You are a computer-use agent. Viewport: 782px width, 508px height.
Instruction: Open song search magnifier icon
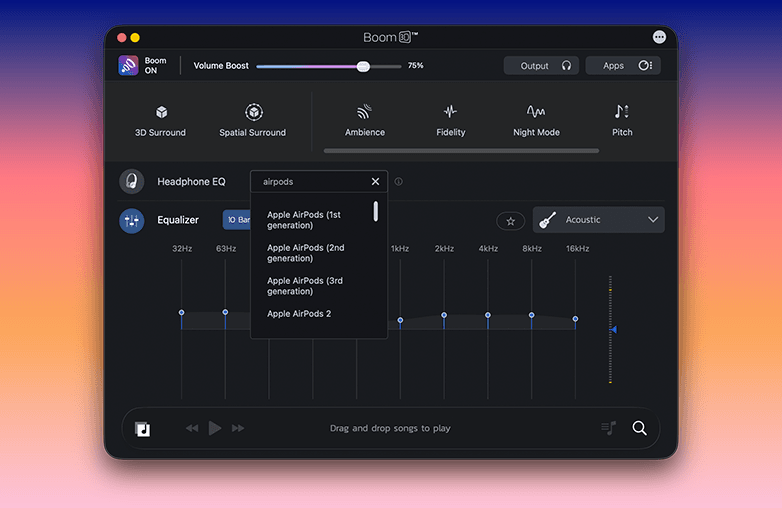coord(639,428)
